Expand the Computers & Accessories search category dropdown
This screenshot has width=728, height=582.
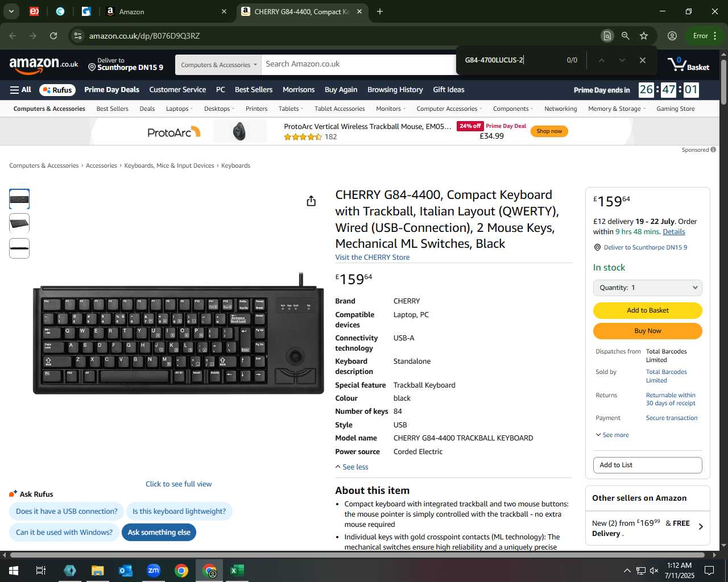click(x=218, y=65)
